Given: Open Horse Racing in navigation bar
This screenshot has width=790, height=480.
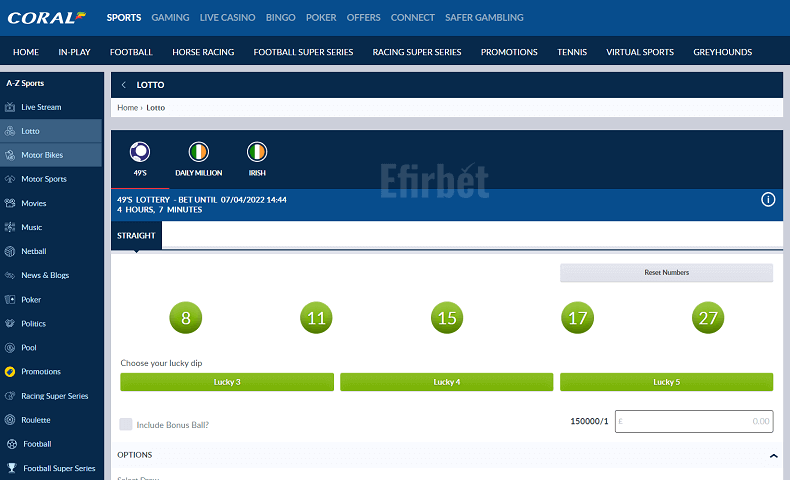Looking at the screenshot, I should tap(203, 52).
